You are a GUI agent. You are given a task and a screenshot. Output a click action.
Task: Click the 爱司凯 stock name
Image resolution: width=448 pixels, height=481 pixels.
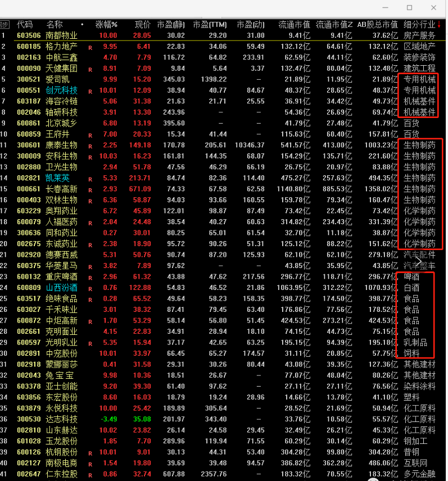57,79
